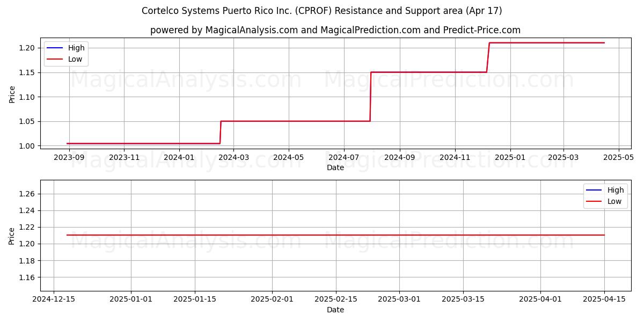The image size is (644, 322).
Task: Click the lower chart 'Date' axis label
Action: 335,310
